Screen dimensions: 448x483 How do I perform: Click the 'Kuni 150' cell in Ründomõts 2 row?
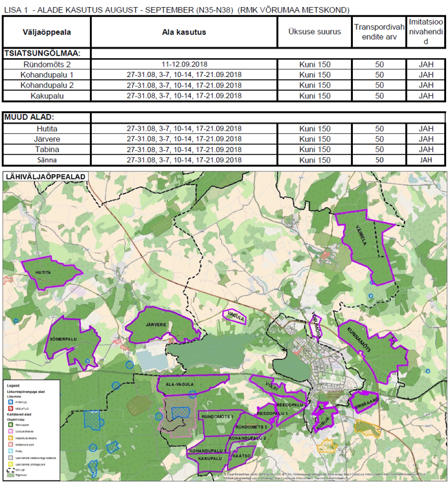point(315,64)
